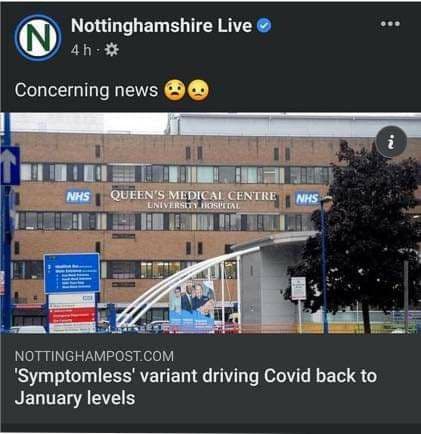
Task: Click the left NHS logo on the building
Action: click(x=79, y=197)
